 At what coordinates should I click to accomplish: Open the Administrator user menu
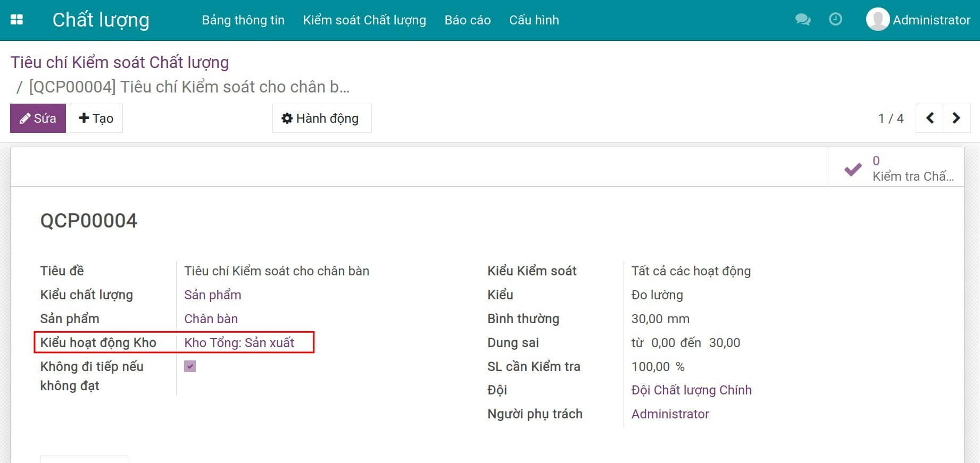918,20
